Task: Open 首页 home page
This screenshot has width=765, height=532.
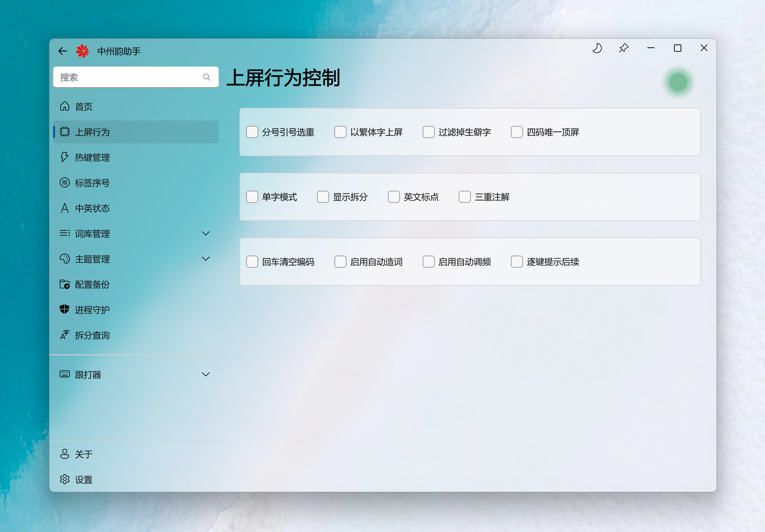Action: 83,107
